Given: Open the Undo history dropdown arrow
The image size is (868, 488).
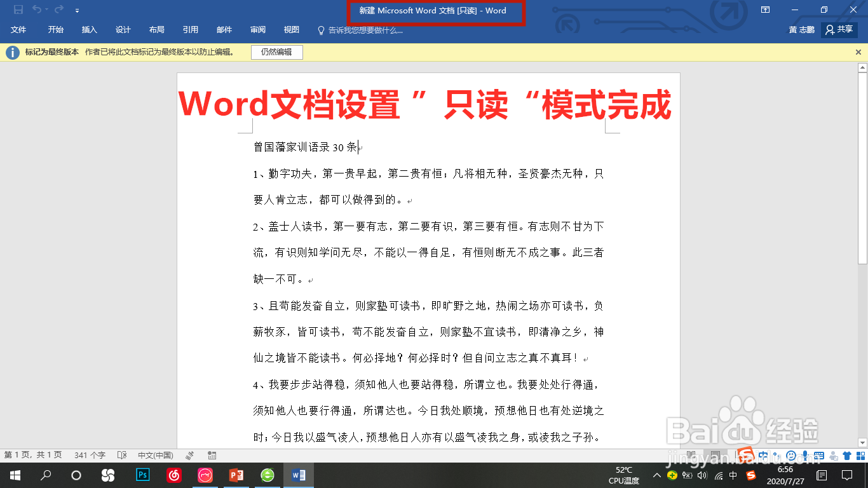Looking at the screenshot, I should pyautogui.click(x=46, y=10).
